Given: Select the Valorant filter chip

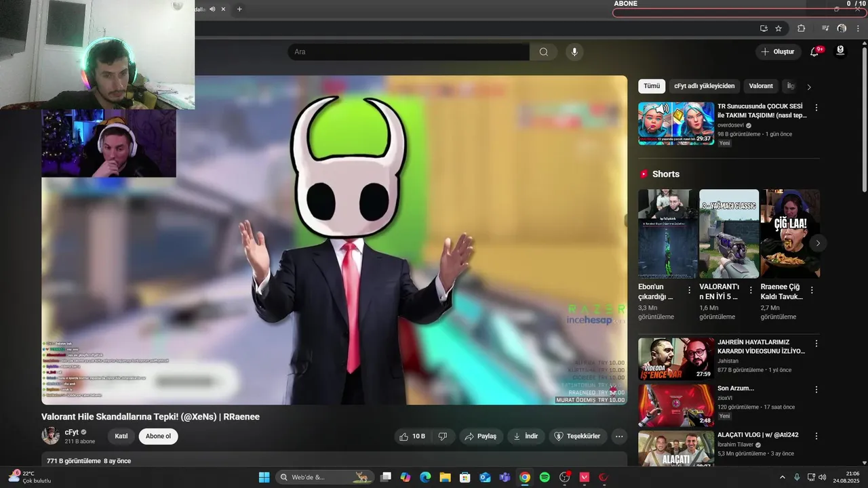Looking at the screenshot, I should pos(761,86).
